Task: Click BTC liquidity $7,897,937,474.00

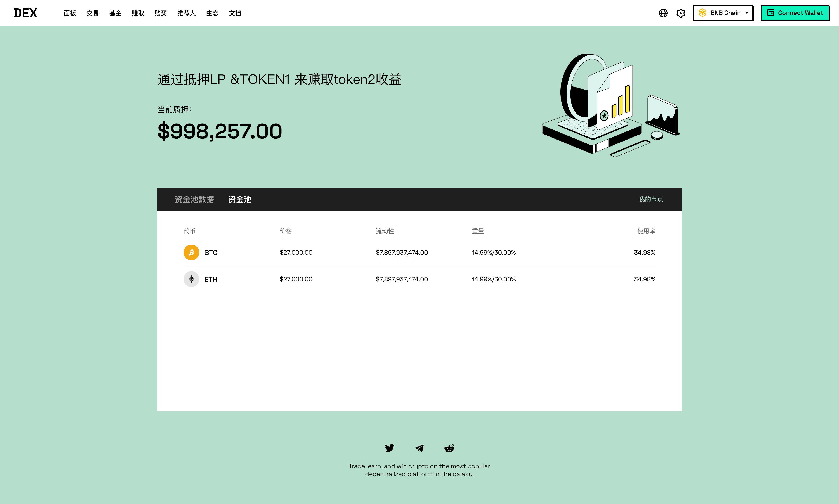Action: click(x=402, y=253)
